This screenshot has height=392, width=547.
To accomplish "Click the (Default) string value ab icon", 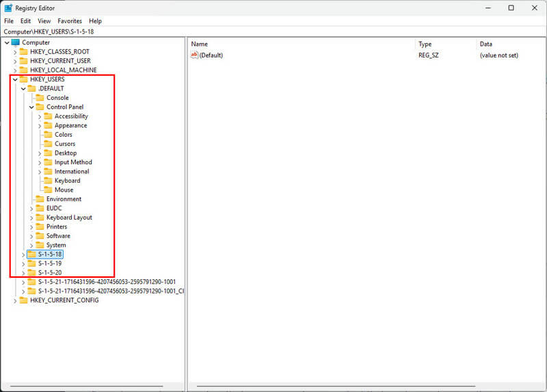I will pyautogui.click(x=194, y=55).
